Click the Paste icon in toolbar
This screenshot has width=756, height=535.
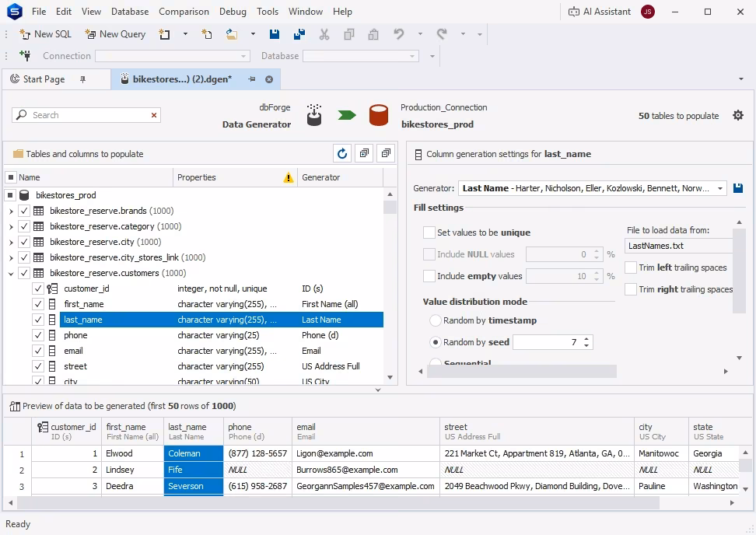click(373, 34)
